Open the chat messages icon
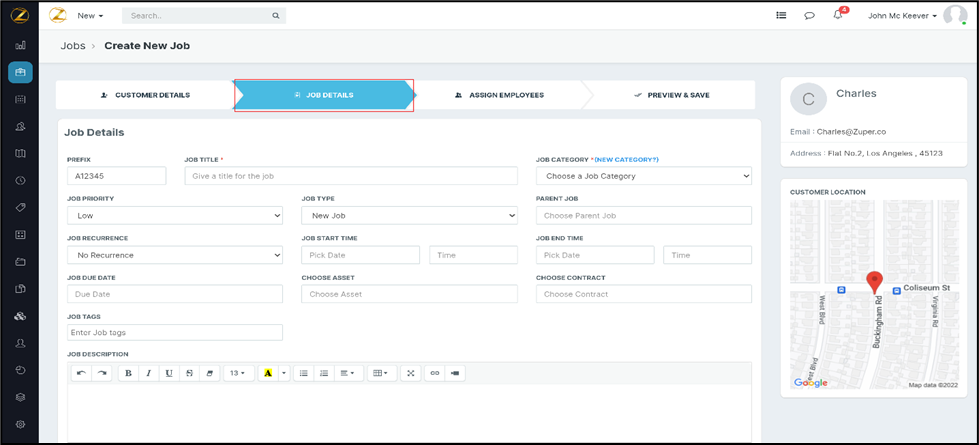This screenshot has height=445, width=979. pos(809,16)
